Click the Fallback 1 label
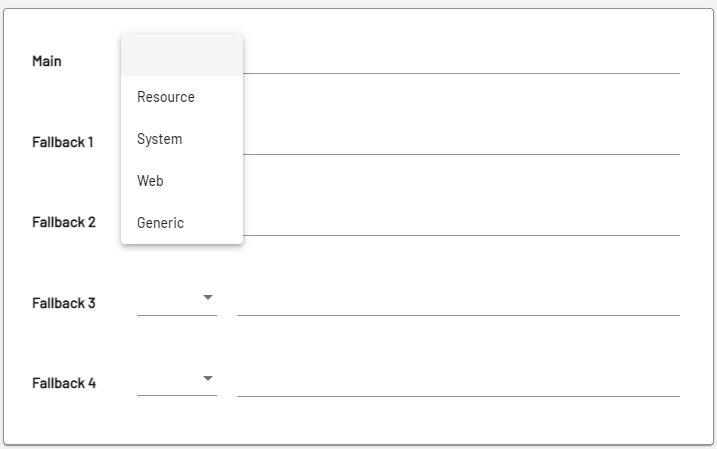Screen dimensions: 717x449 63,142
